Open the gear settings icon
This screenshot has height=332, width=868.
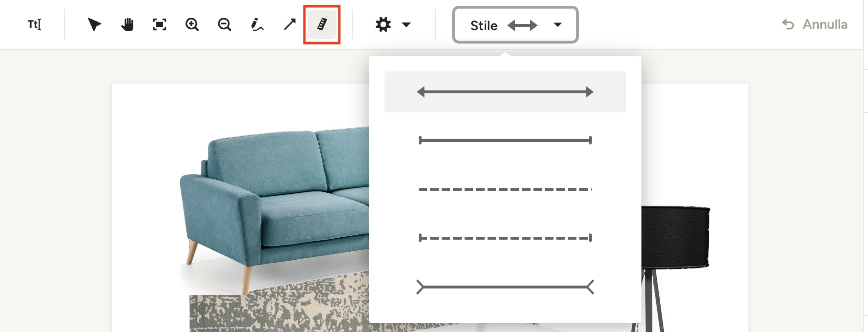point(383,24)
